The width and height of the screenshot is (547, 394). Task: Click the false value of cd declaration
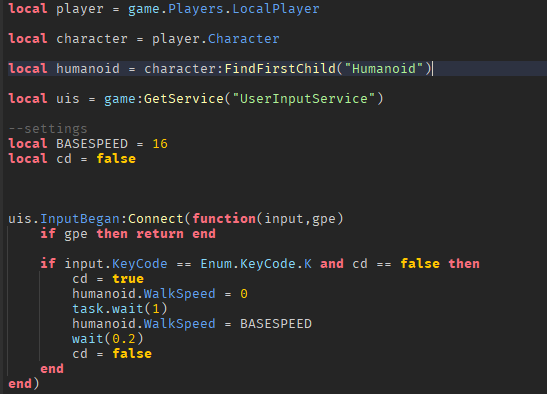point(116,159)
